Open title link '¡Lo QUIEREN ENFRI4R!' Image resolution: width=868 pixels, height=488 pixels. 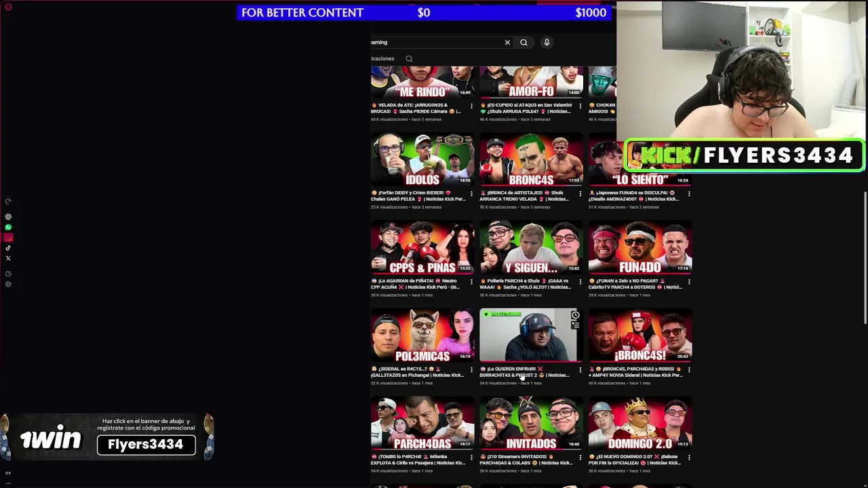526,372
